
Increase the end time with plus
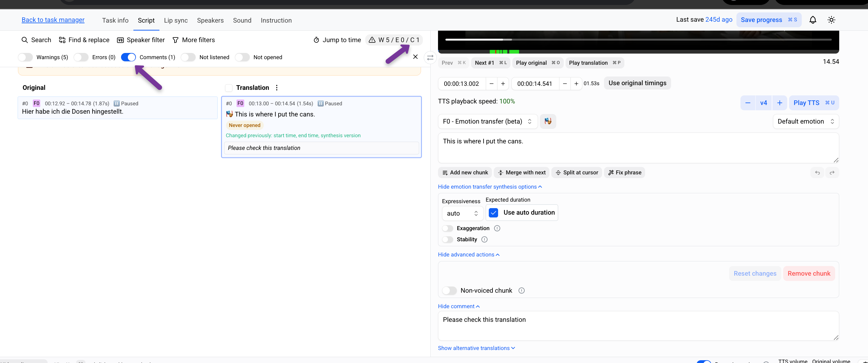(576, 84)
